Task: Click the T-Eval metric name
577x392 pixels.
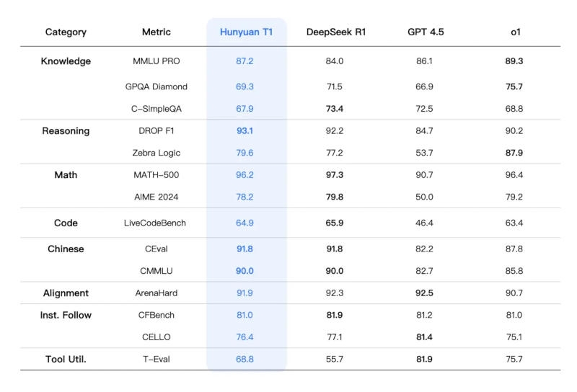Action: click(157, 359)
